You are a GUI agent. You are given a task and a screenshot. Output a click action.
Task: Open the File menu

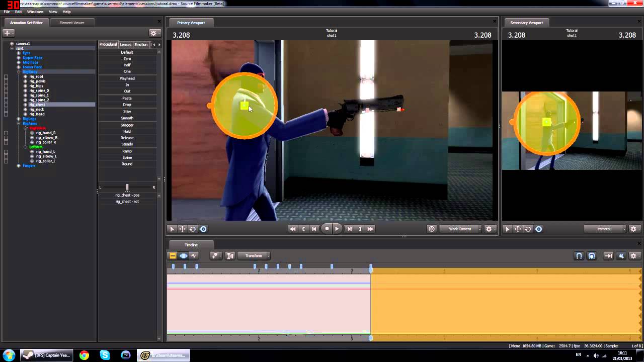pos(7,12)
